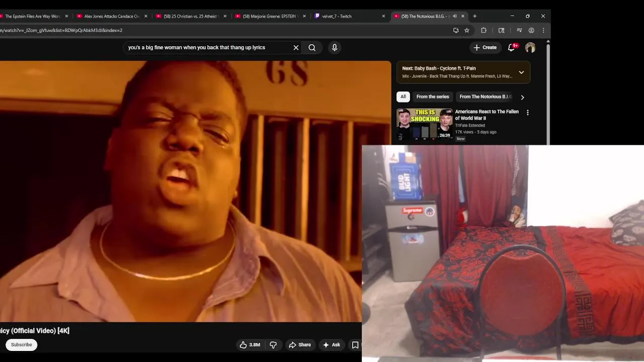Image resolution: width=644 pixels, height=362 pixels.
Task: Open Americans React to the Fallen title link
Action: click(487, 115)
